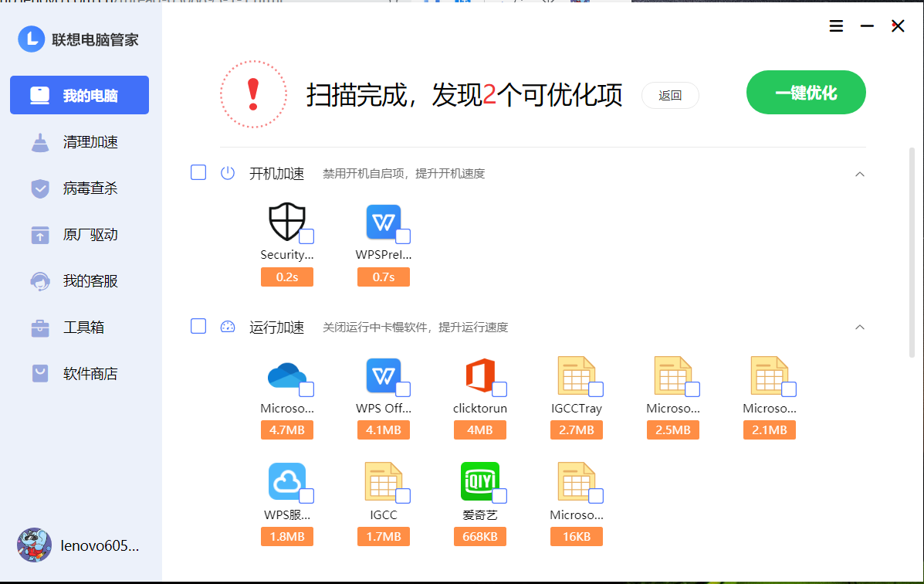Image resolution: width=924 pixels, height=584 pixels.
Task: Tick the 爱奇艺 item checkbox
Action: (499, 496)
